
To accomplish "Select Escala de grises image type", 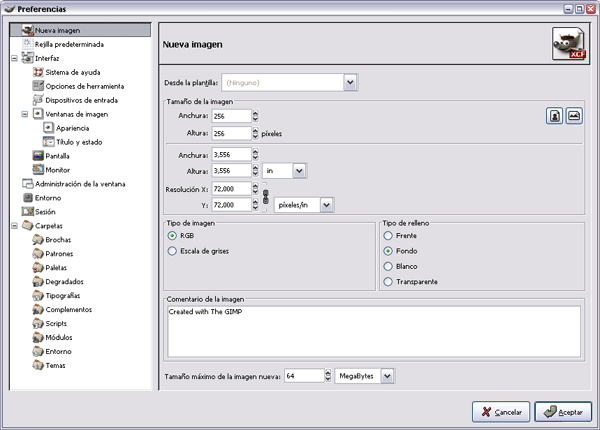I will point(172,251).
